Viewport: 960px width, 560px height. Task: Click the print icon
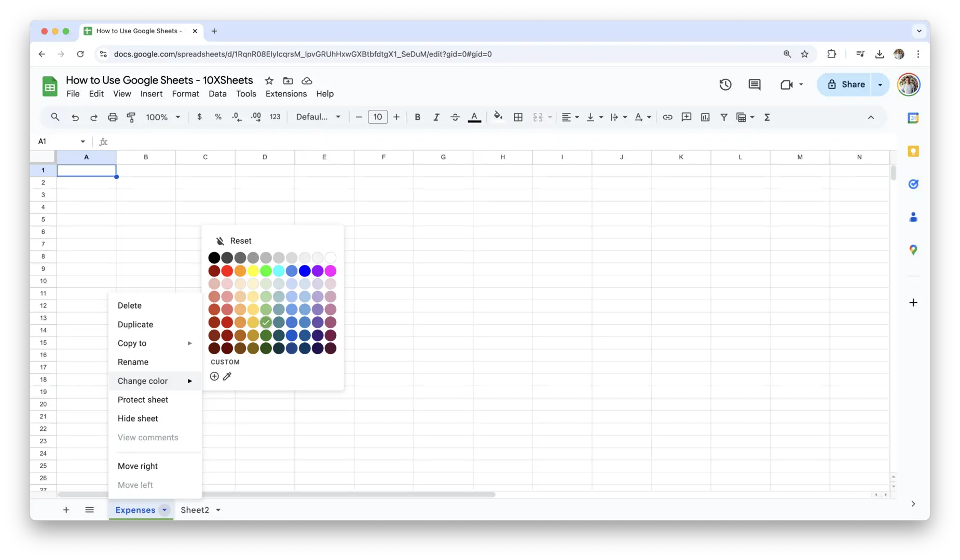tap(113, 117)
